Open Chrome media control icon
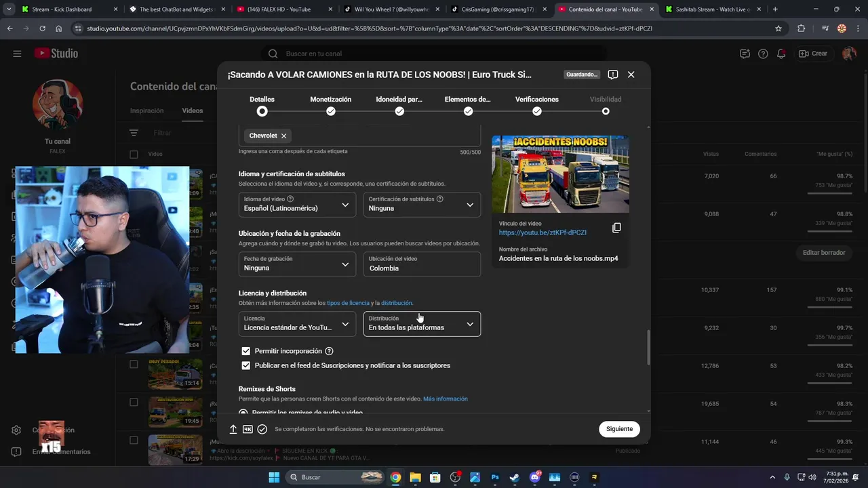 [825, 28]
